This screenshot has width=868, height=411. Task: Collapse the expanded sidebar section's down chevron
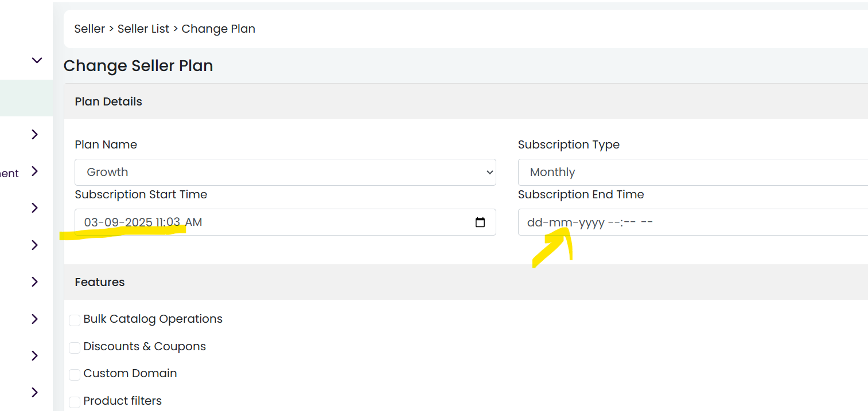(37, 60)
